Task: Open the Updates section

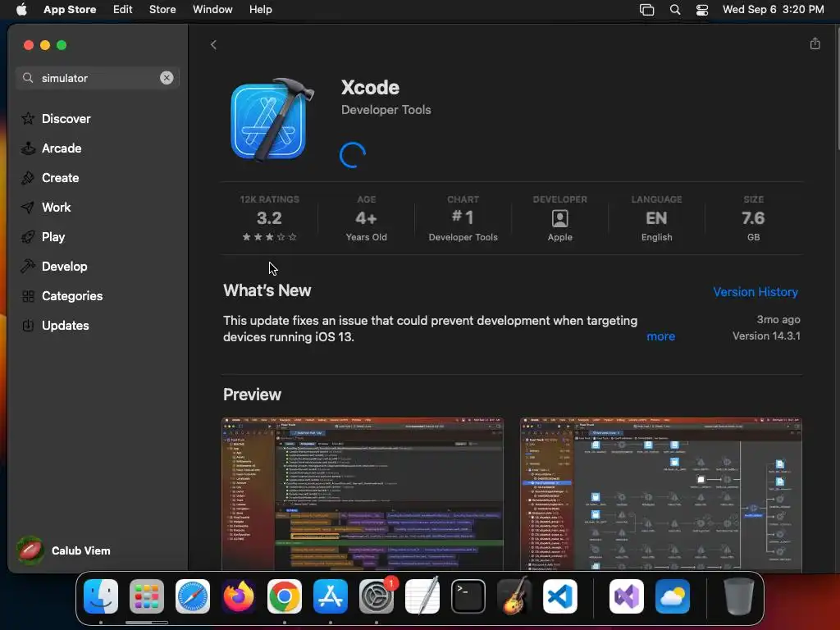Action: (x=55, y=325)
